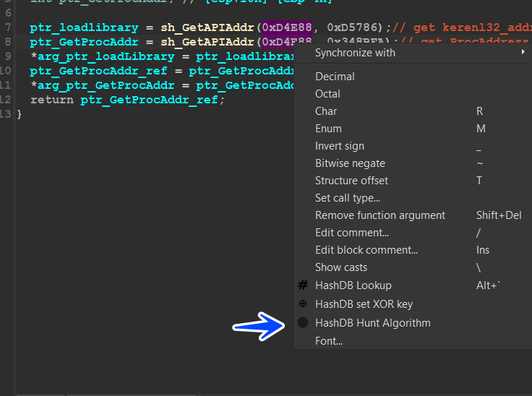The height and width of the screenshot is (396, 532).
Task: Open the Edit block comment entry
Action: click(413, 250)
